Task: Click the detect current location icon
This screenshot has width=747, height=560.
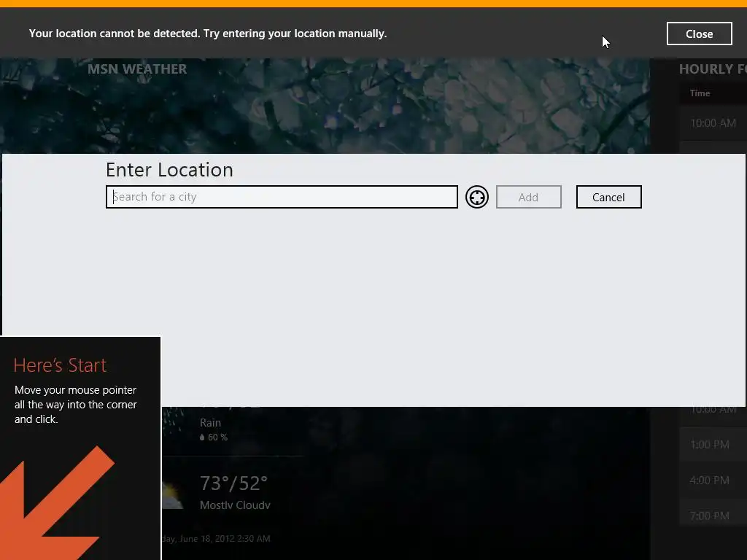Action: click(x=477, y=197)
